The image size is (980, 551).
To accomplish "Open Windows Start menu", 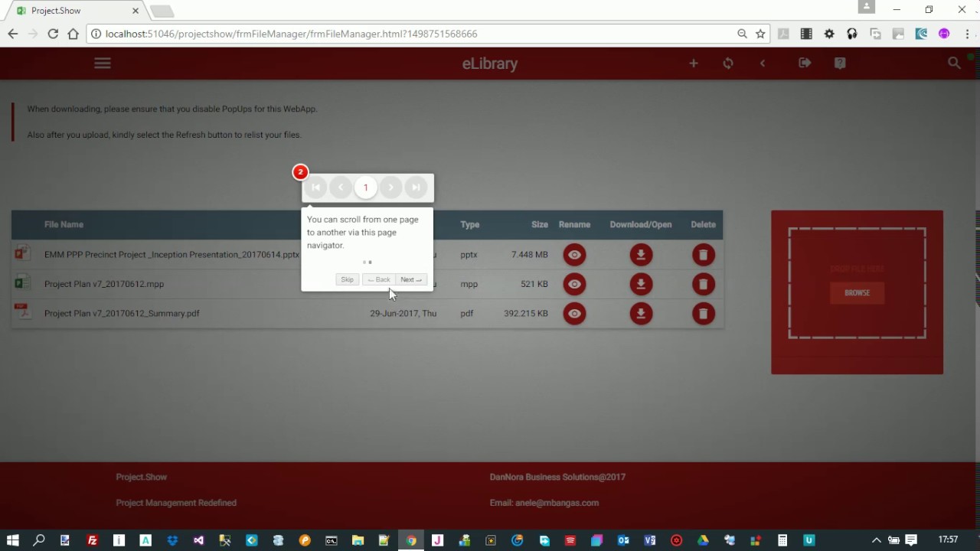I will click(x=13, y=540).
